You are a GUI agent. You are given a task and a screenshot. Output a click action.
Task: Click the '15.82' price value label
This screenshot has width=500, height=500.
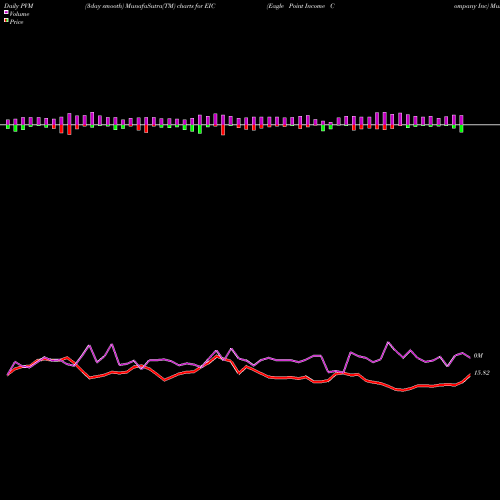click(x=482, y=373)
